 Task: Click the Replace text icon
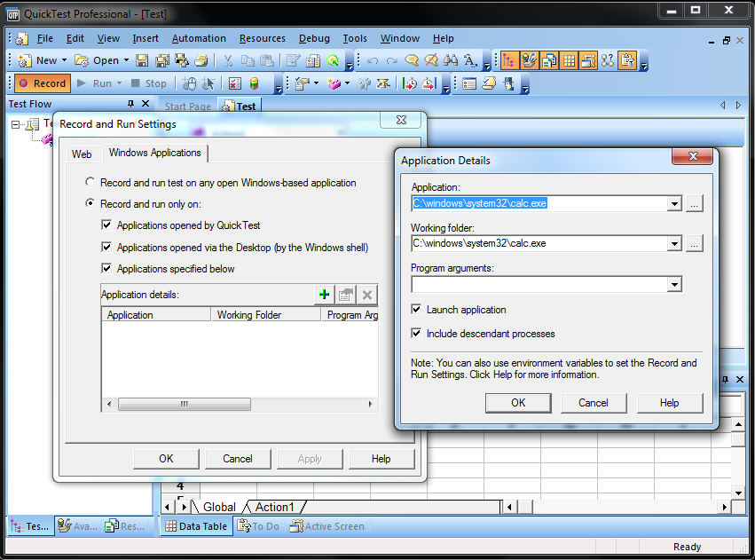470,60
